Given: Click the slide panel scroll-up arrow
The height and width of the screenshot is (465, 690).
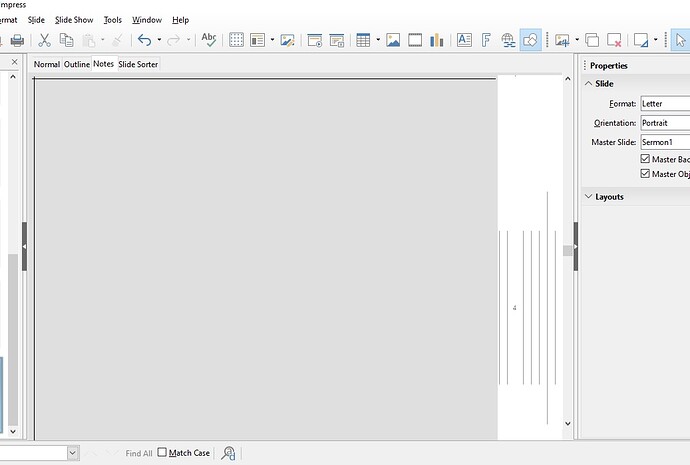Looking at the screenshot, I should click(13, 77).
